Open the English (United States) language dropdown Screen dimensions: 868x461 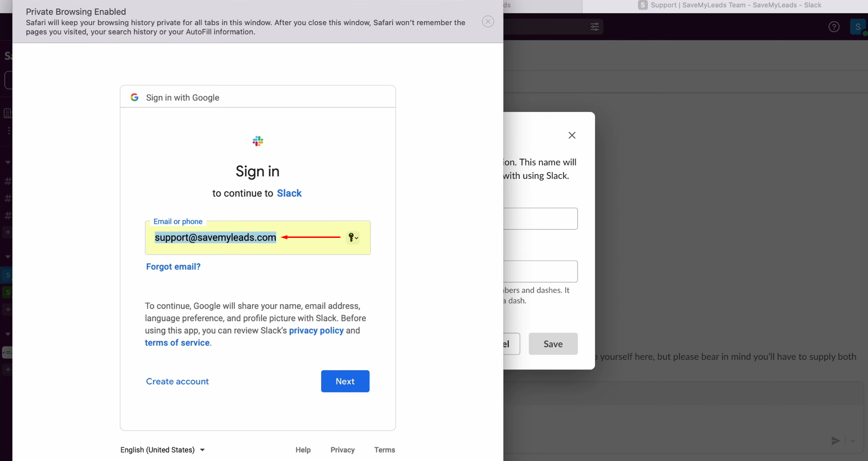tap(162, 450)
